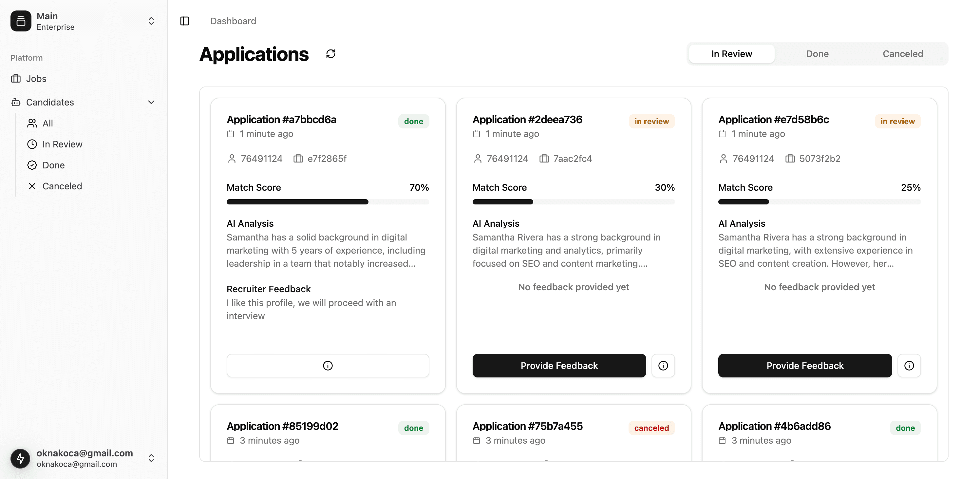Image resolution: width=980 pixels, height=479 pixels.
Task: Click the in review badge on #2deea736
Action: pyautogui.click(x=651, y=121)
